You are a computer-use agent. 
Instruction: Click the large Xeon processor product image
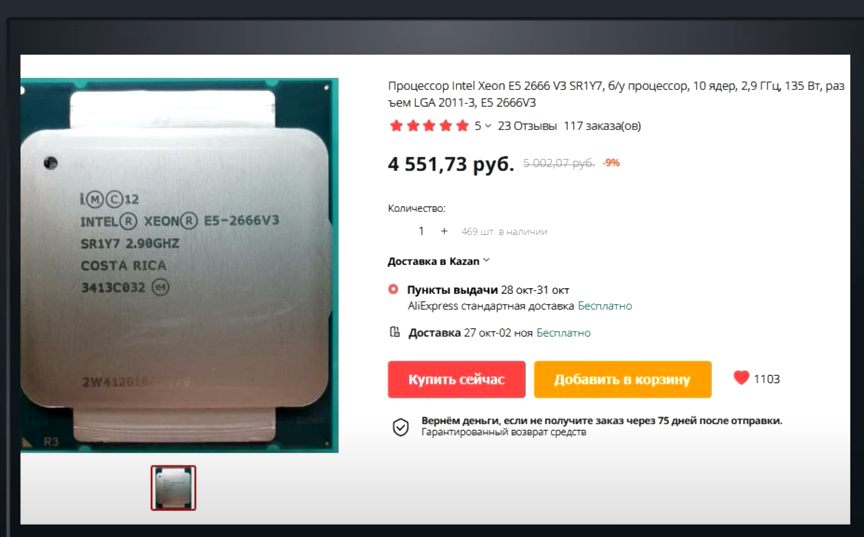(179, 265)
